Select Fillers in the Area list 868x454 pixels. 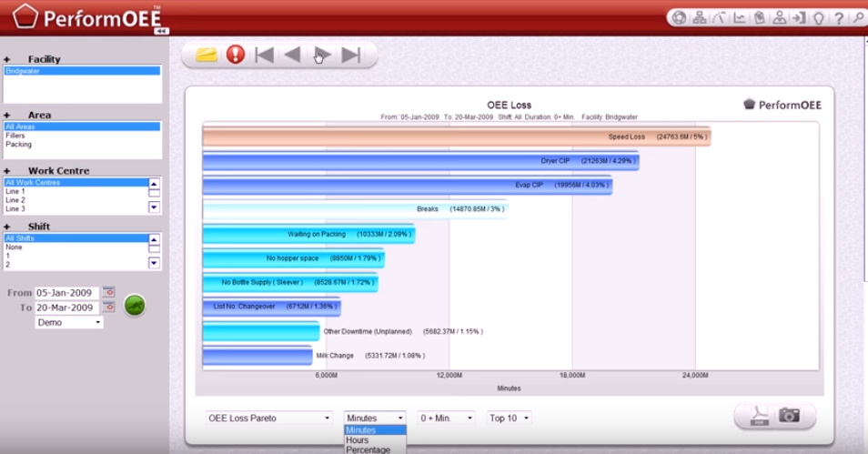point(15,136)
